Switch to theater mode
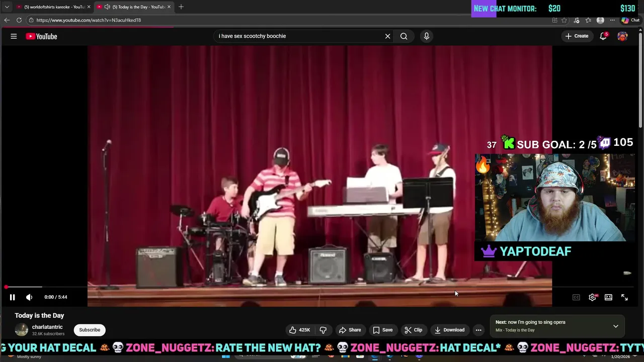 (608, 297)
